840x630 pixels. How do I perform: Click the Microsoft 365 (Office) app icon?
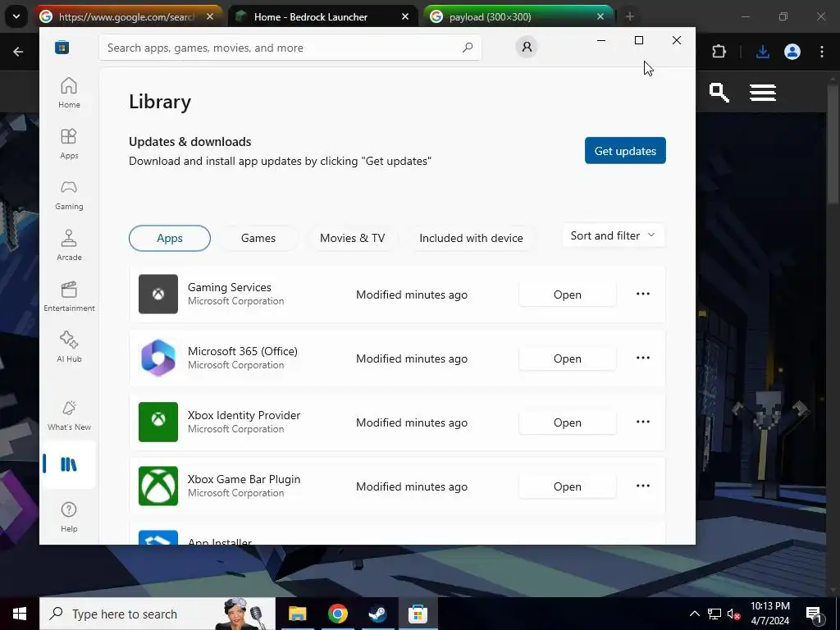158,358
